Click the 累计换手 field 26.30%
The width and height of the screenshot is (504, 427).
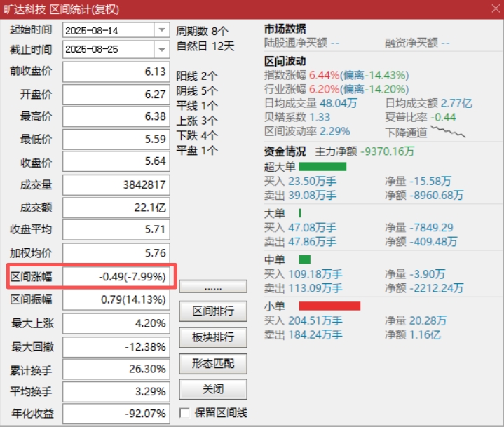tap(116, 369)
